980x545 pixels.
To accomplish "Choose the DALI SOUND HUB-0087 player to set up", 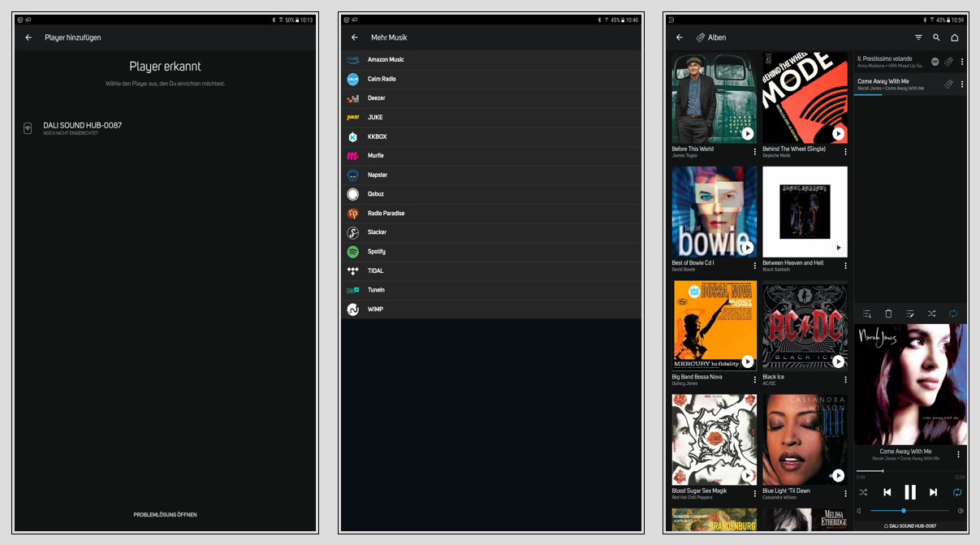I will (x=165, y=128).
